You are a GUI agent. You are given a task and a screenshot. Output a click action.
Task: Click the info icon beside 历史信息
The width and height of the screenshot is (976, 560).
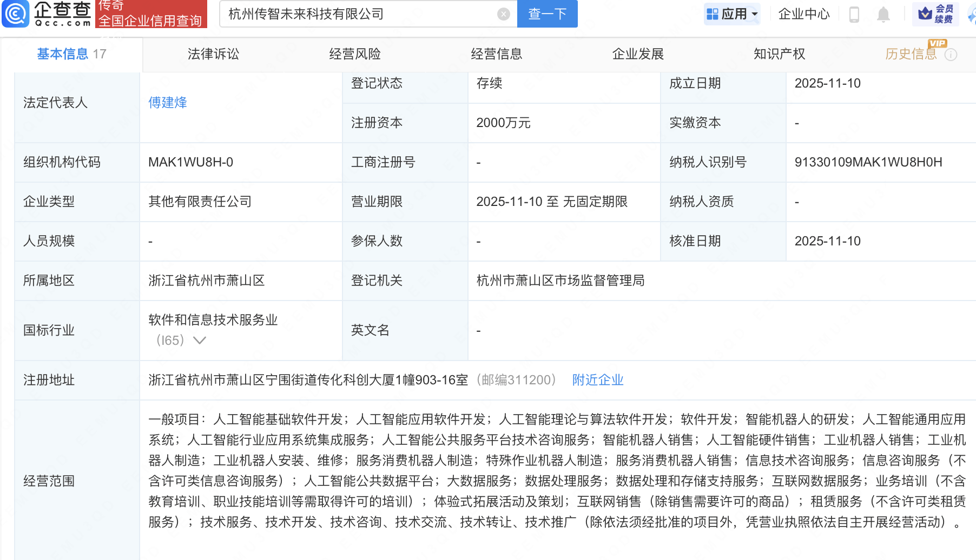pyautogui.click(x=951, y=55)
